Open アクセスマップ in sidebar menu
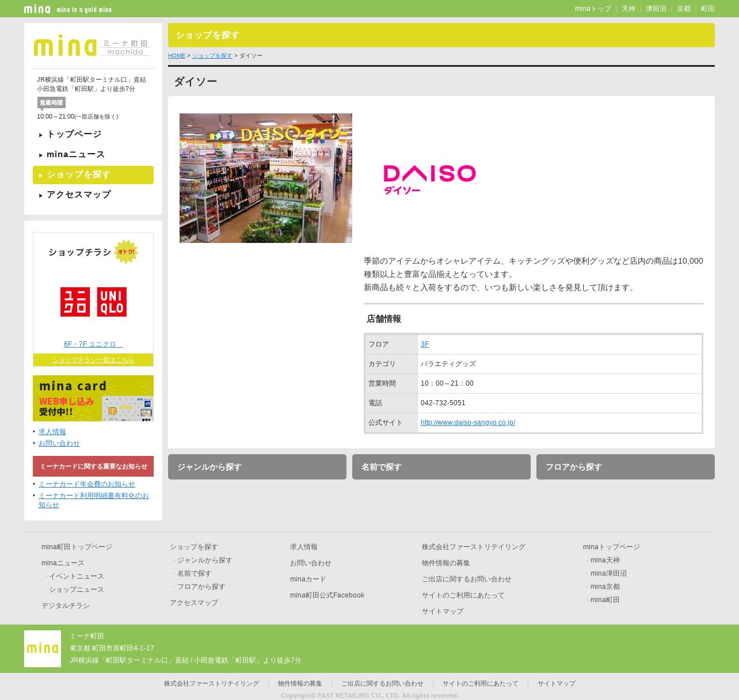The height and width of the screenshot is (700, 739). point(93,195)
